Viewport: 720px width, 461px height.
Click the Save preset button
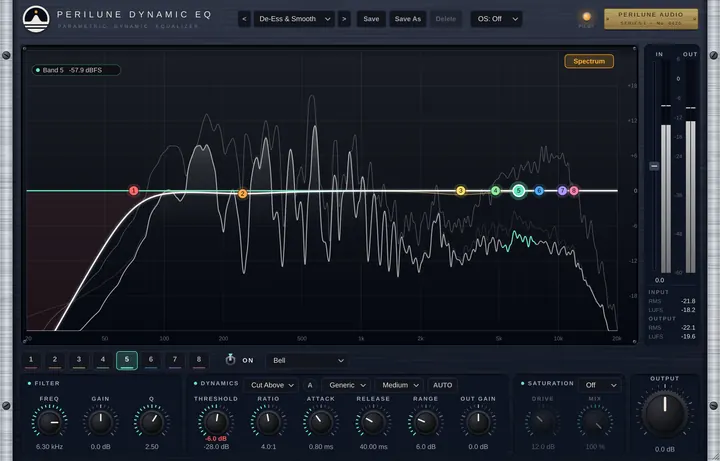[x=371, y=19]
